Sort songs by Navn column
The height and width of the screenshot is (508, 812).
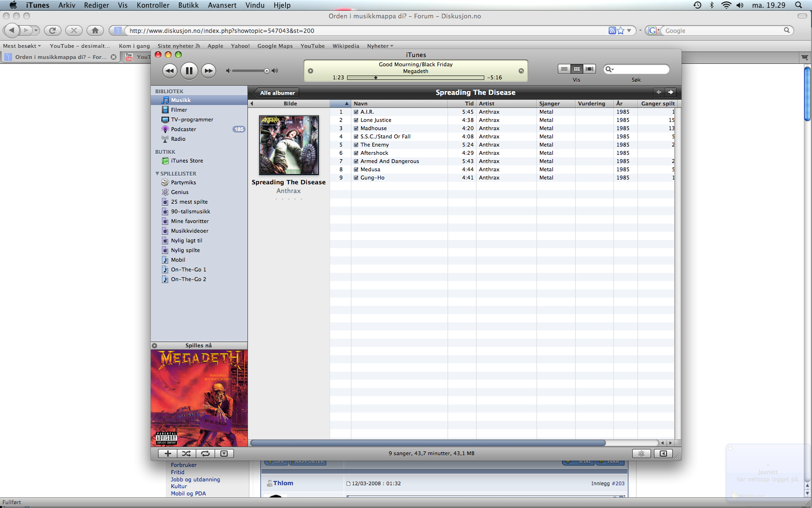point(399,104)
